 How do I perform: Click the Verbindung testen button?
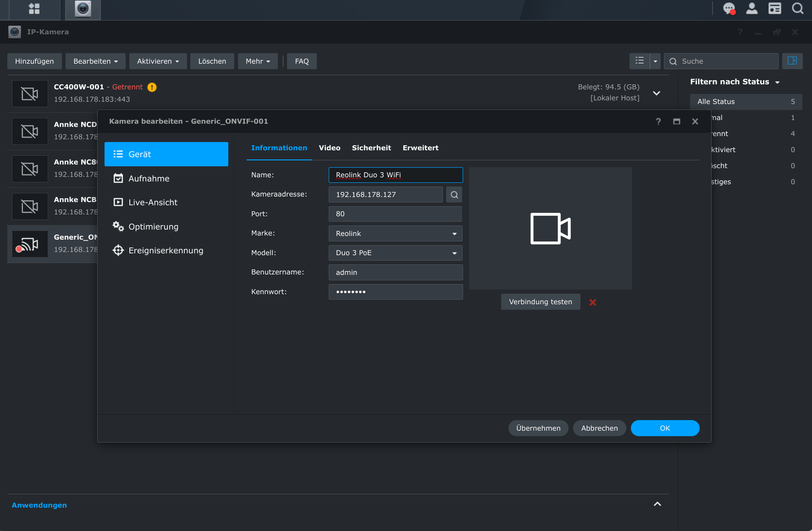(540, 302)
